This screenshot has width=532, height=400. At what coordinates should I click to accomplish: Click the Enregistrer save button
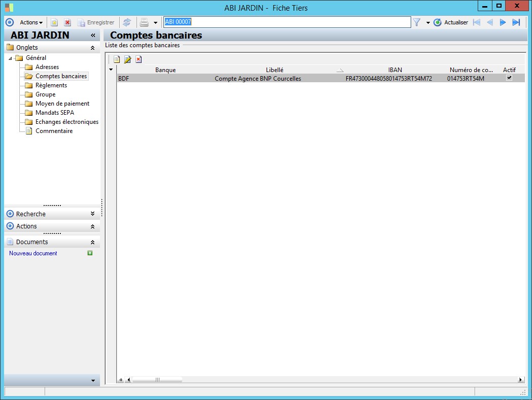tap(95, 22)
